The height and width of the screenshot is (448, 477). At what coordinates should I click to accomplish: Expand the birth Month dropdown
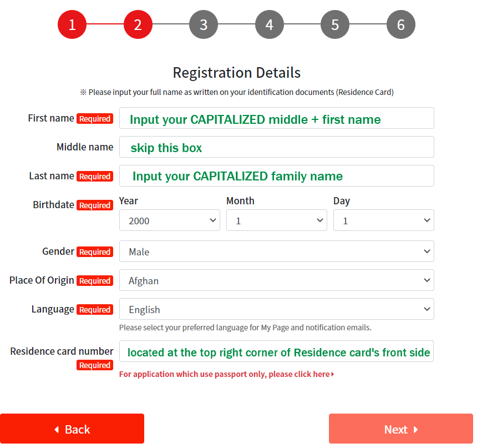pos(277,220)
